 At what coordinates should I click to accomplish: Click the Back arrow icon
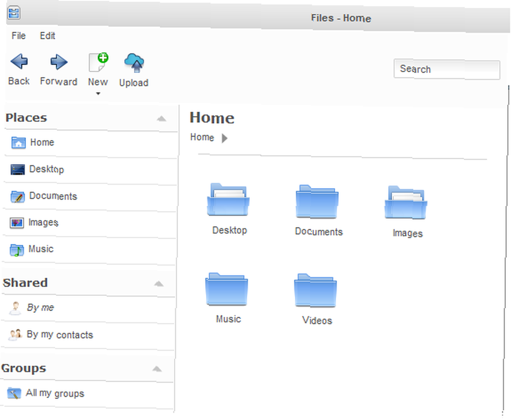(x=19, y=61)
